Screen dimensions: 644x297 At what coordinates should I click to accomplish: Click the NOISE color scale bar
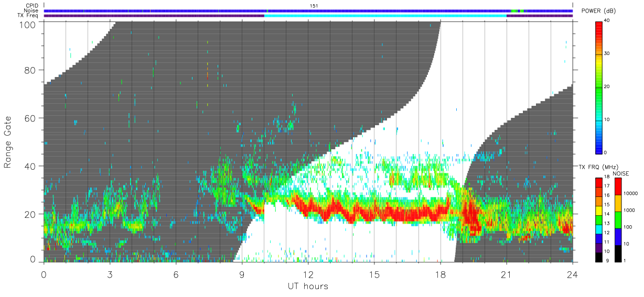click(x=617, y=219)
